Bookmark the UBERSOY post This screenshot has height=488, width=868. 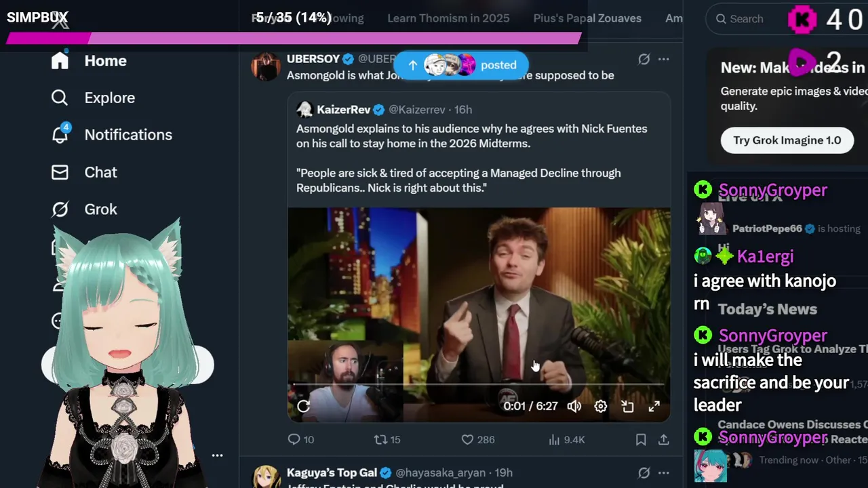point(641,440)
